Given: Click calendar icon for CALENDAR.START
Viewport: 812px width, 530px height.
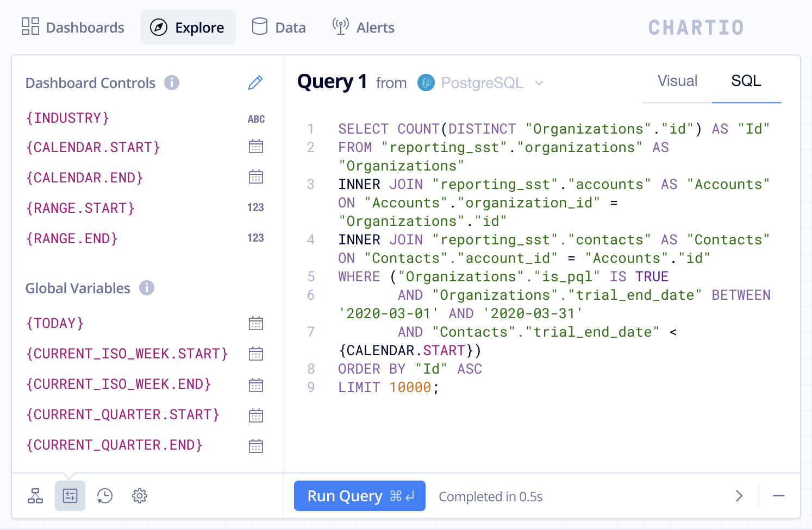Looking at the screenshot, I should click(x=256, y=147).
